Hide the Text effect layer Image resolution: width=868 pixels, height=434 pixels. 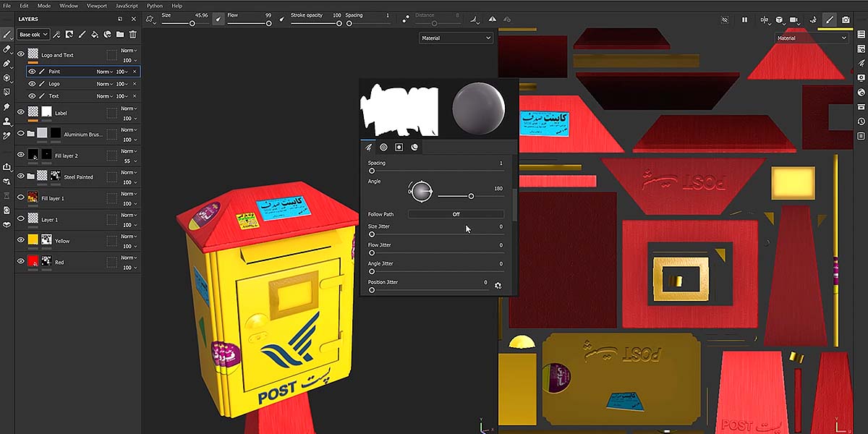tap(32, 95)
